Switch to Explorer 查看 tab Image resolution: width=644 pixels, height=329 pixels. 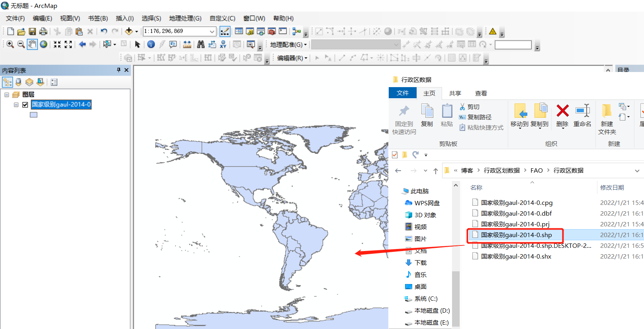pyautogui.click(x=481, y=93)
